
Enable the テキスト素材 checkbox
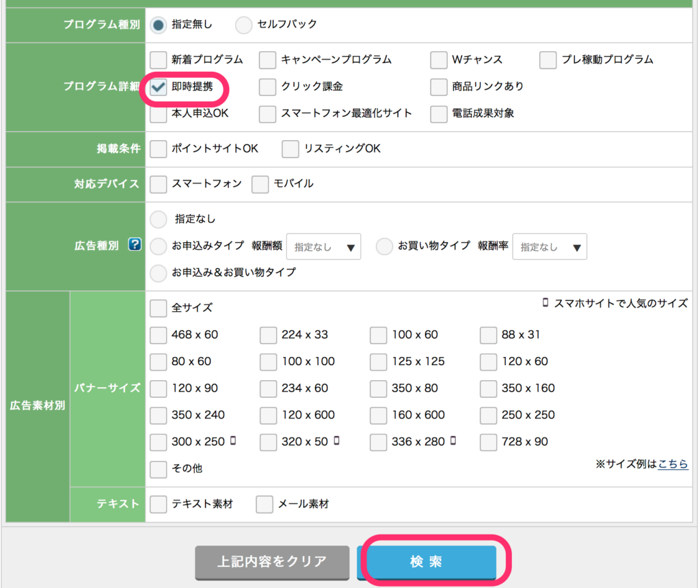(159, 505)
